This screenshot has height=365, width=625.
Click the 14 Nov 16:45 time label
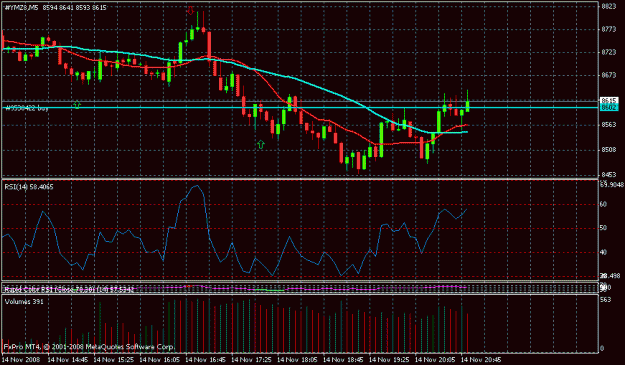(206, 359)
